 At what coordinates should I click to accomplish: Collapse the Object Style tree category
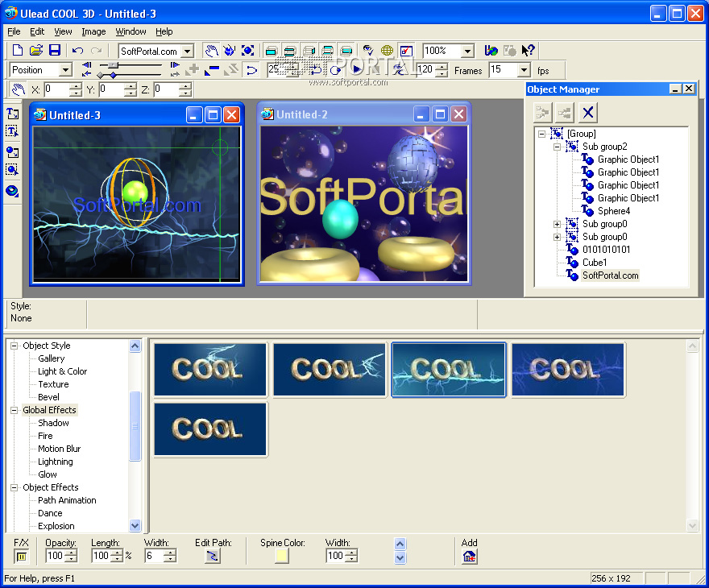(x=14, y=346)
